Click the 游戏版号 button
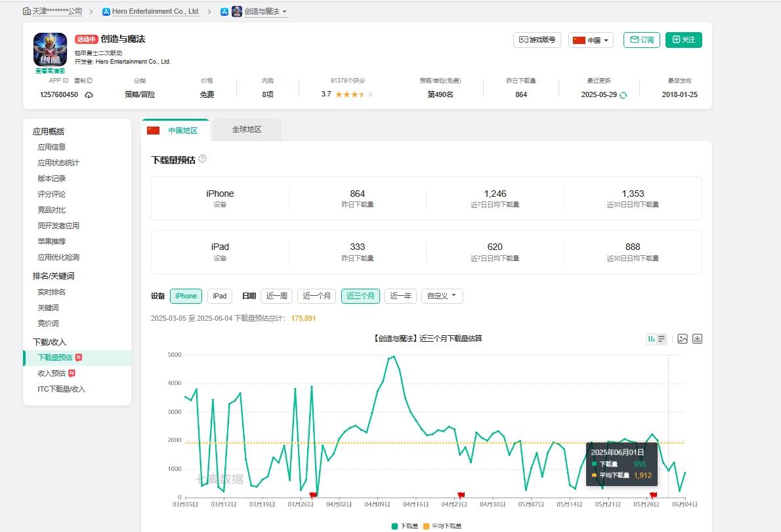 (537, 40)
